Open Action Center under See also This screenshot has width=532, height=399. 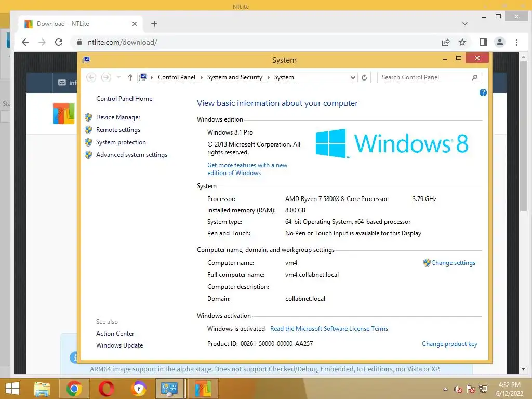tap(115, 333)
